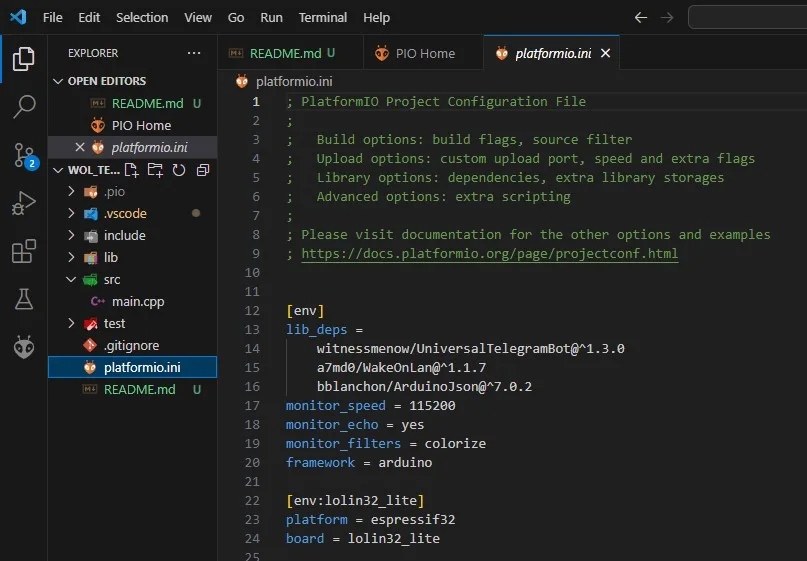Image resolution: width=807 pixels, height=561 pixels.
Task: Open the Extensions view
Action: (x=24, y=251)
